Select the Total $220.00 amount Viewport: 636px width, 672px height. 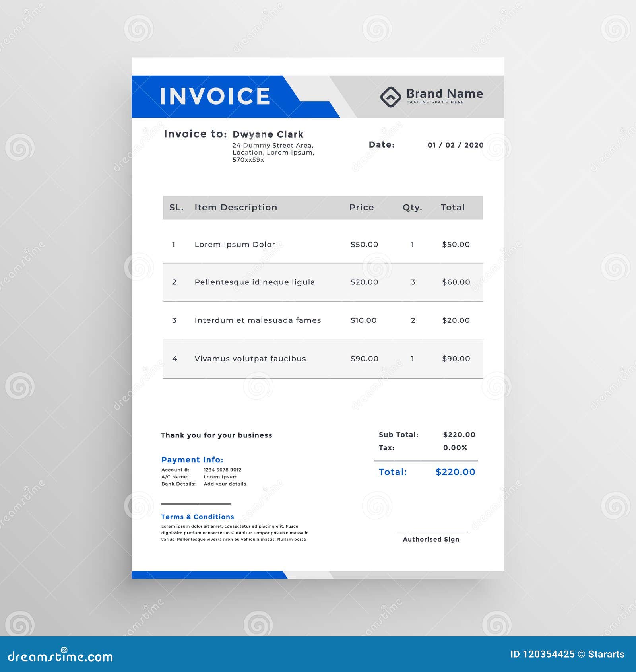click(456, 472)
